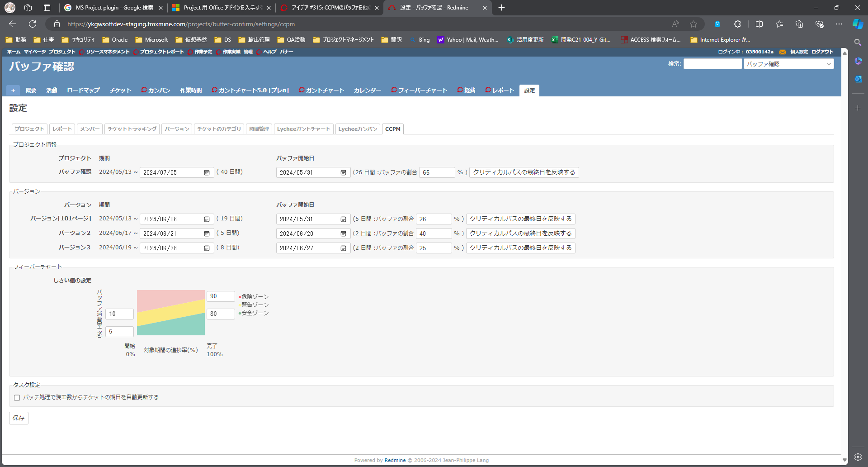
Task: Click the browser refresh icon
Action: click(33, 24)
